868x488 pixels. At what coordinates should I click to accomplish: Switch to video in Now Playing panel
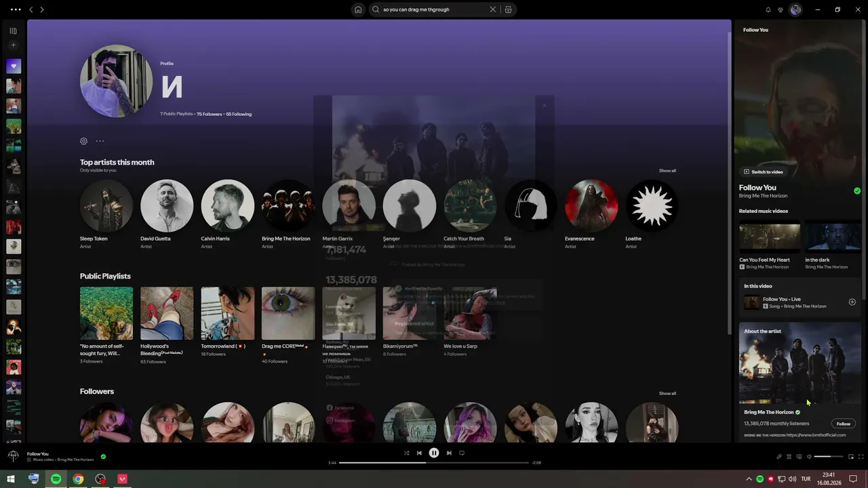[x=763, y=171]
